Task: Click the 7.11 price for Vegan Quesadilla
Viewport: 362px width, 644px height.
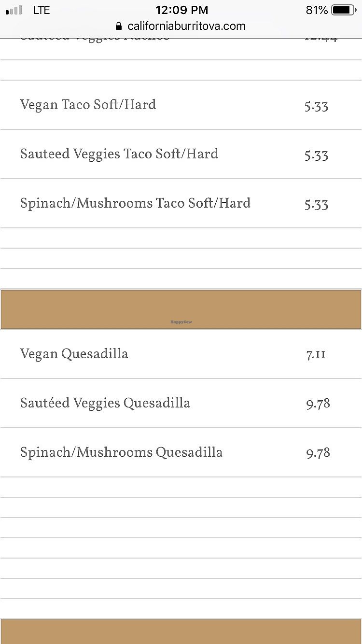Action: pos(316,355)
